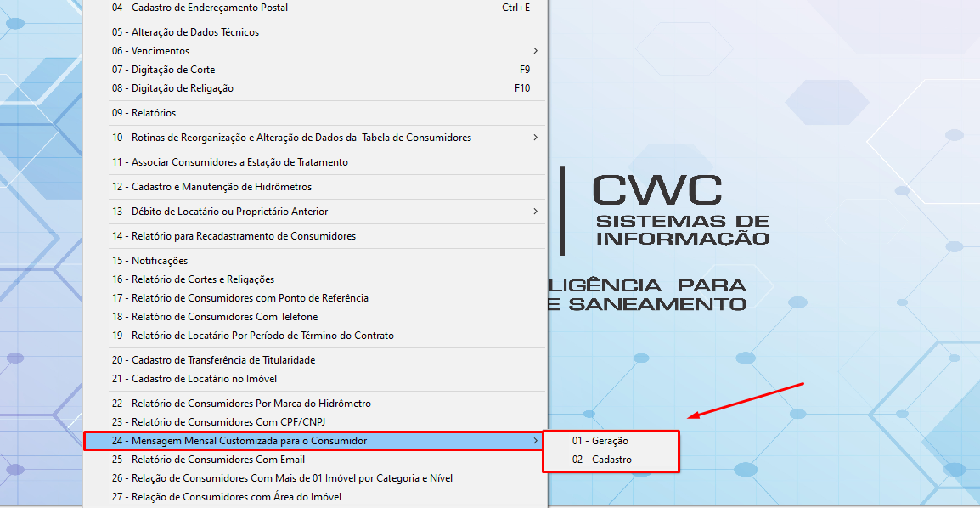
Task: Click 01 - Geração submenu item
Action: tap(600, 441)
